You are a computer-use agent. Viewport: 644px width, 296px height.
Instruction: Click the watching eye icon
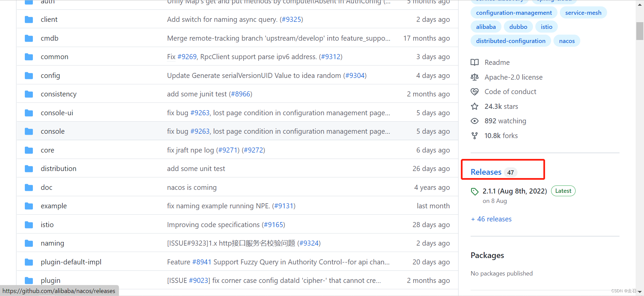coord(475,121)
